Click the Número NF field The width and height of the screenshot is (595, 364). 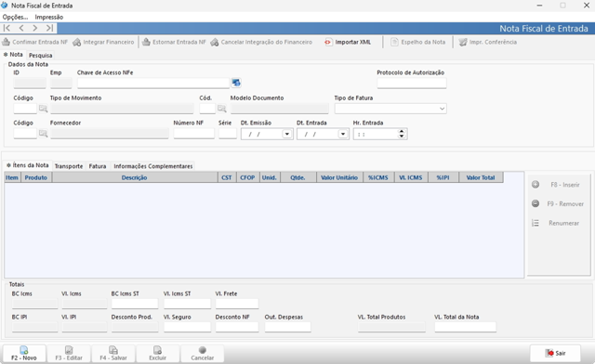[194, 134]
